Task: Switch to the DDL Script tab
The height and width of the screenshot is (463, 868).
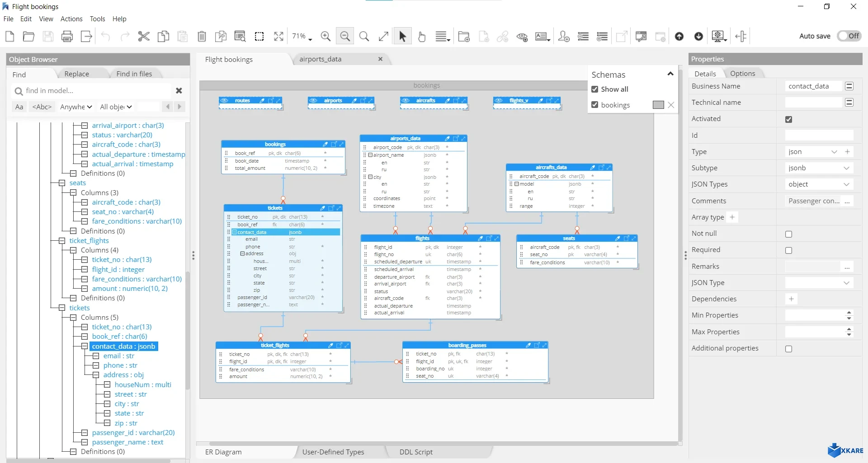Action: tap(416, 452)
